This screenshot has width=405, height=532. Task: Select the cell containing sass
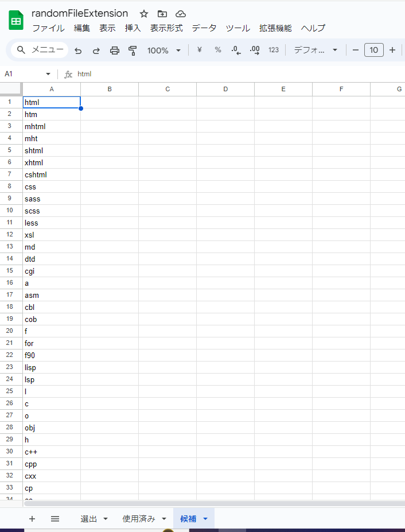point(52,199)
